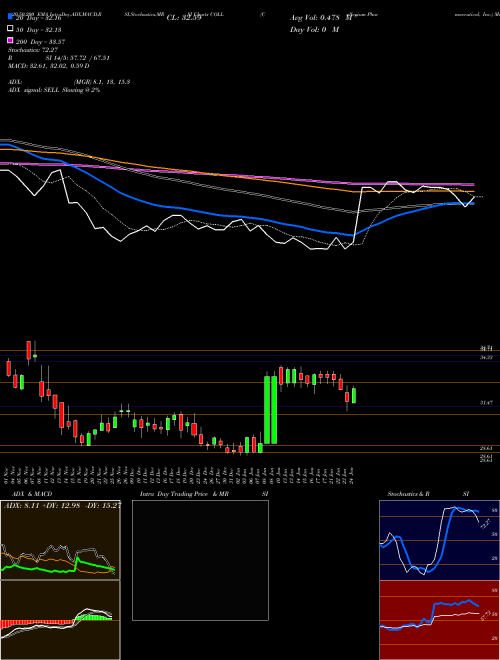
Task: Open the ADX indicator chart panel
Action: click(x=60, y=540)
